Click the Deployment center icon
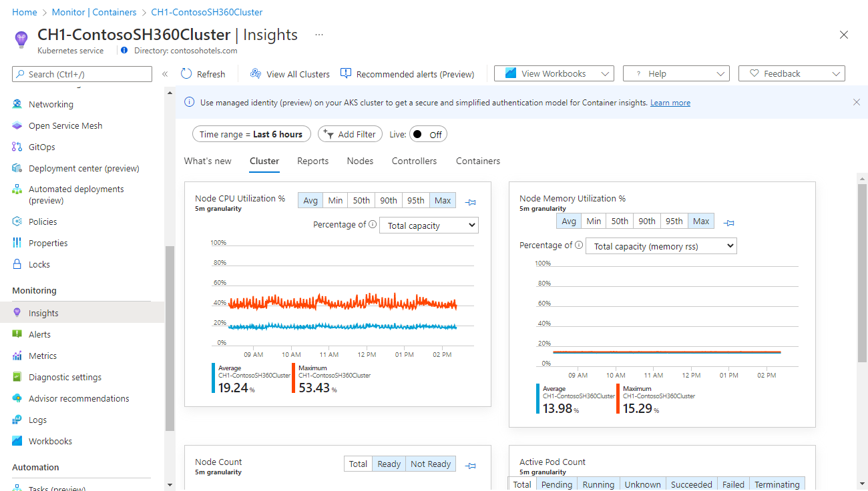This screenshot has height=491, width=868. 17,168
